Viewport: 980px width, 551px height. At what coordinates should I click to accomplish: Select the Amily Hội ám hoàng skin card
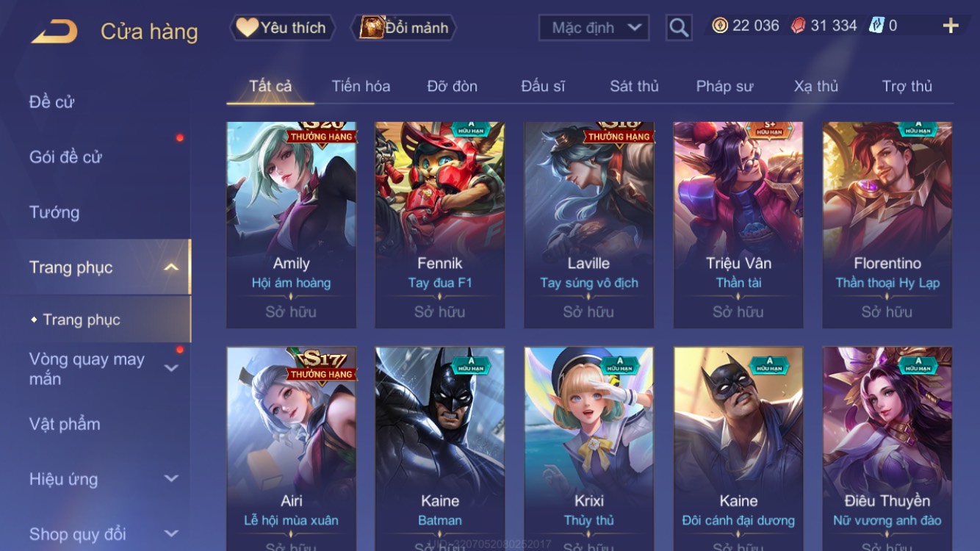(x=291, y=225)
